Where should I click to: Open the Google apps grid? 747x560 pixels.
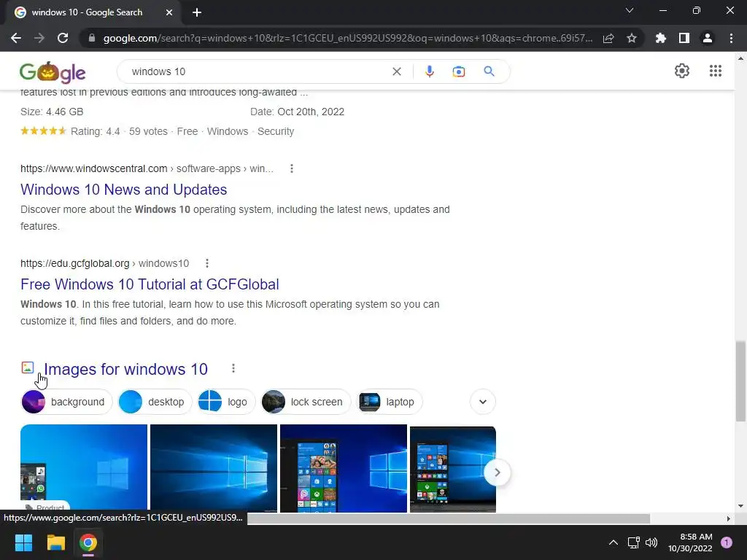pos(715,71)
